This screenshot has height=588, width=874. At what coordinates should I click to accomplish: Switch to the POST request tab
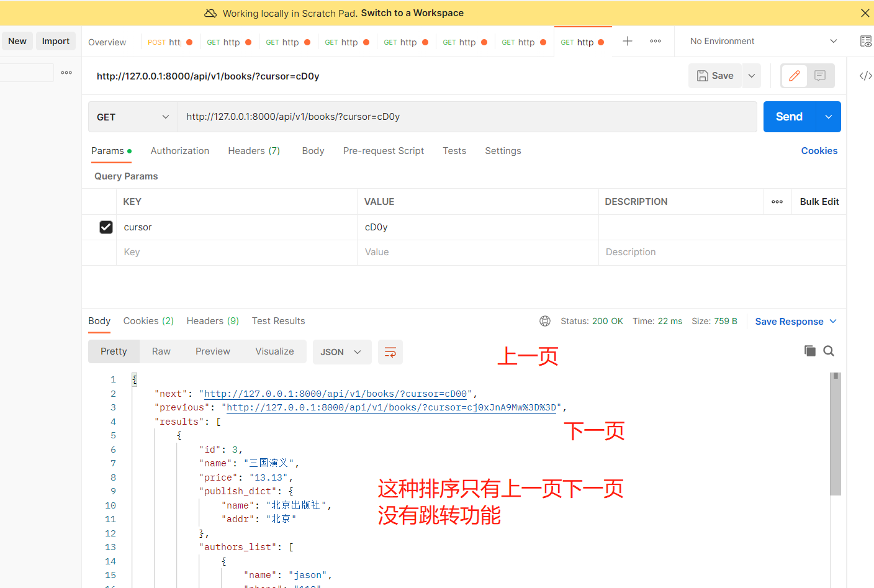tap(170, 42)
